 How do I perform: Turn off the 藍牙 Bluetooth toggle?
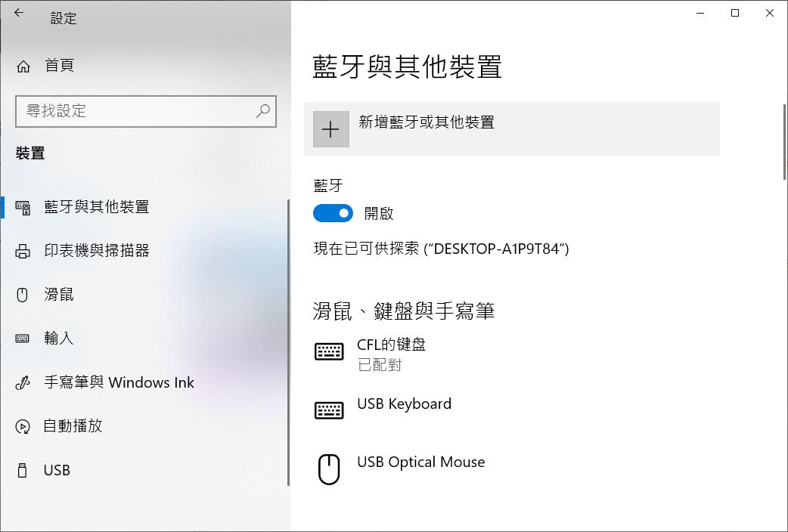click(334, 214)
